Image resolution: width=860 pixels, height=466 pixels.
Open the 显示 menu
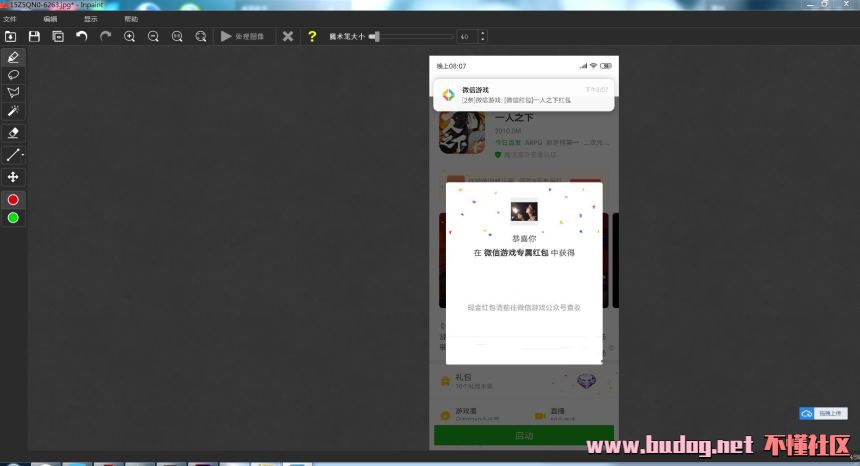[x=90, y=19]
